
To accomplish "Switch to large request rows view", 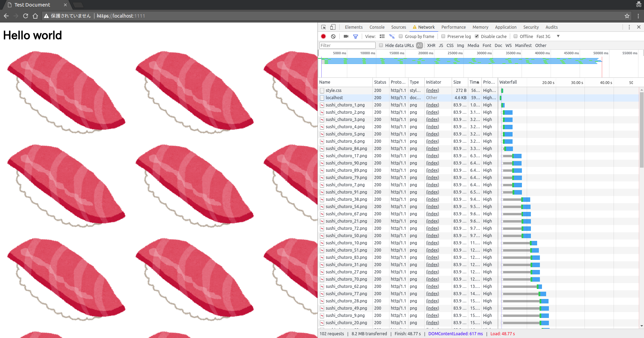I will click(382, 36).
